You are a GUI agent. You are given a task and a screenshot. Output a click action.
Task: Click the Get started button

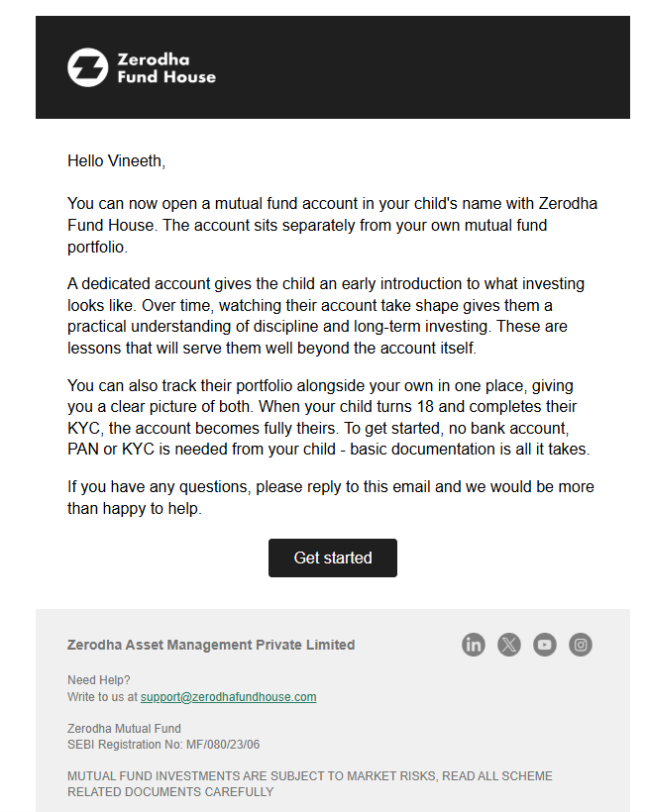click(x=333, y=558)
